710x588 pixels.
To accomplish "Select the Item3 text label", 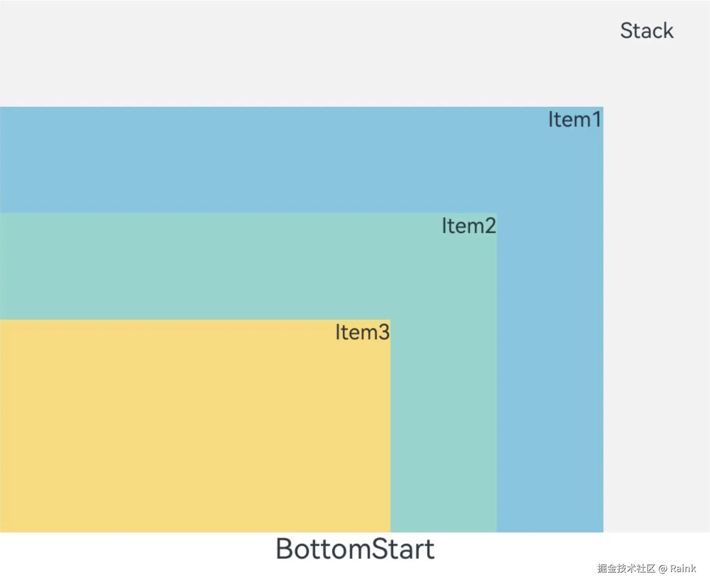I will 362,332.
